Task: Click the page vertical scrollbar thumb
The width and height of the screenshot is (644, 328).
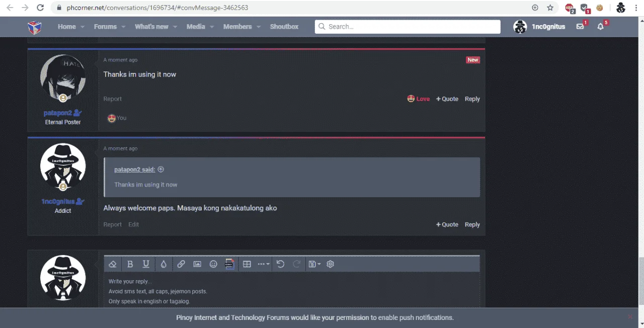Action: point(641,280)
